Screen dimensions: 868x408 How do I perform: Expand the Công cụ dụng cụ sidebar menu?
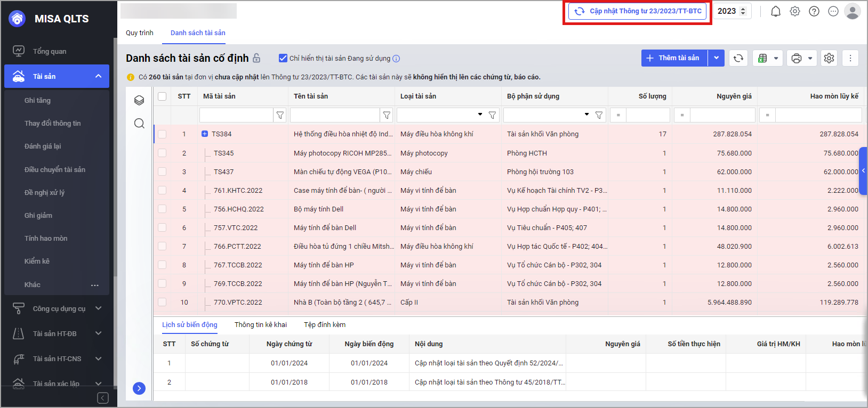click(x=98, y=308)
